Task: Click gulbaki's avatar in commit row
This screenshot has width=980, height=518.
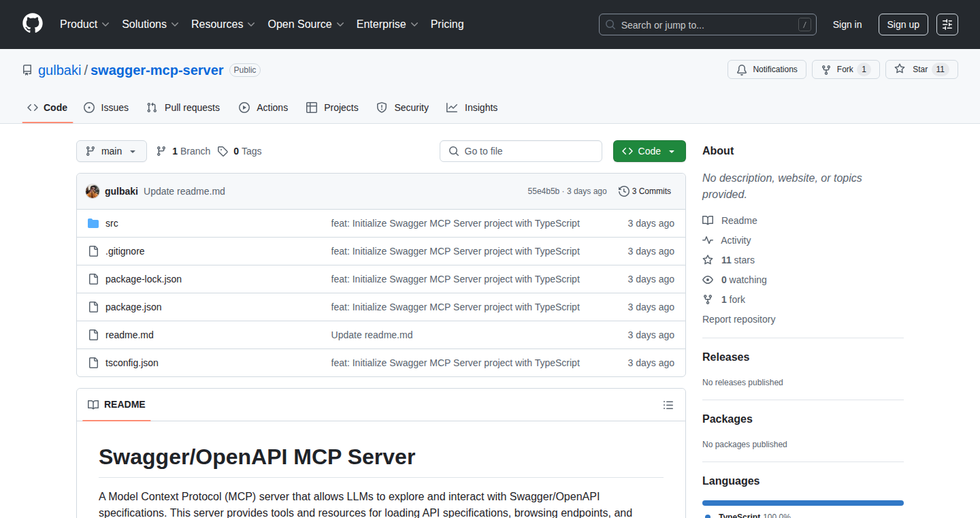Action: point(93,191)
